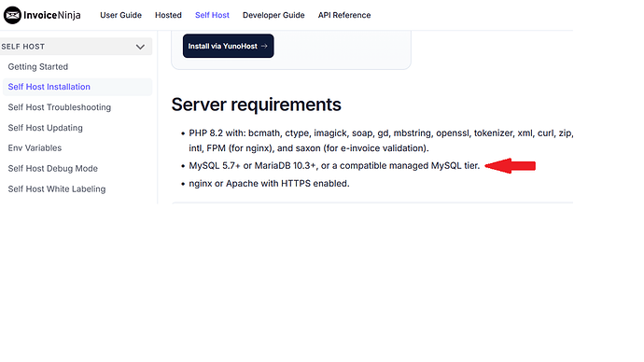Click the Server requirements heading
Viewport: 644px width, 362px height.
(256, 104)
